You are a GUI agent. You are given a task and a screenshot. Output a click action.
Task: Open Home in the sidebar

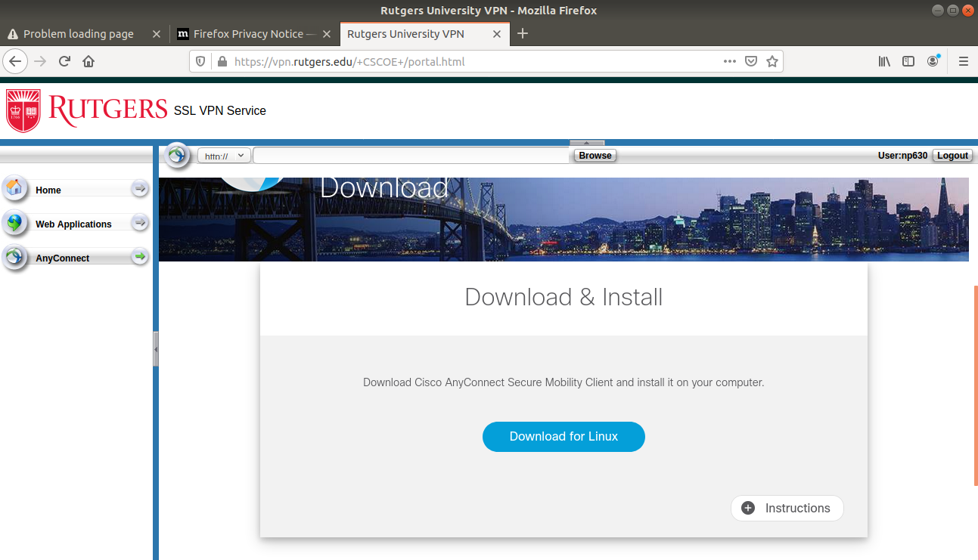[x=48, y=190]
